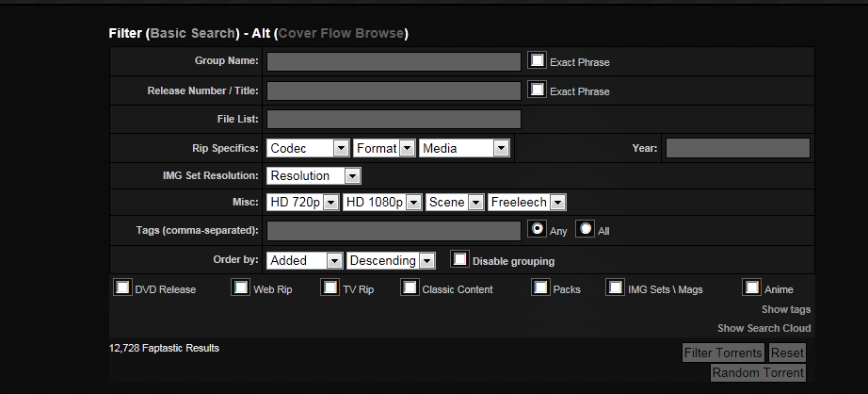Screen dimensions: 868x394
Task: Click the Show Search Cloud link
Action: (764, 328)
